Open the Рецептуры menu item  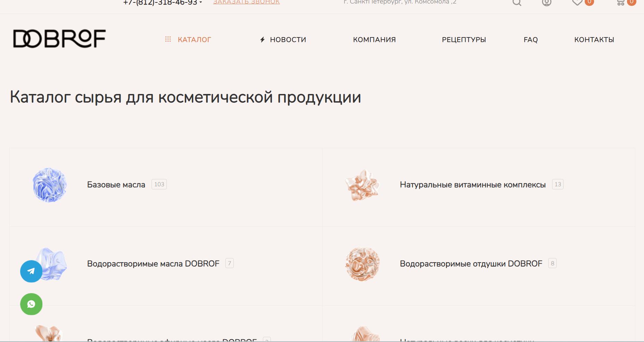464,40
